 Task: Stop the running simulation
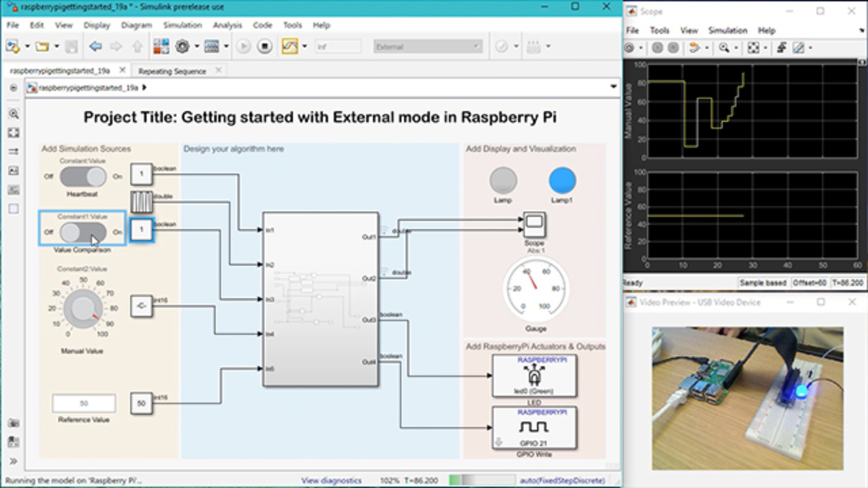tap(265, 47)
